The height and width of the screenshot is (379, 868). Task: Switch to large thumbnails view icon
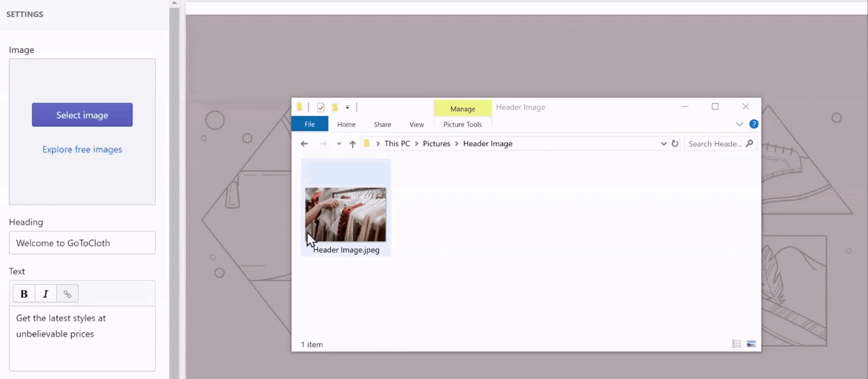pyautogui.click(x=751, y=344)
